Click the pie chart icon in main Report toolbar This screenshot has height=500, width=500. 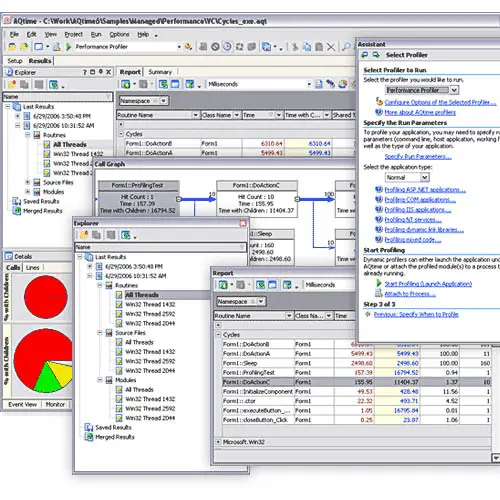pos(343,84)
